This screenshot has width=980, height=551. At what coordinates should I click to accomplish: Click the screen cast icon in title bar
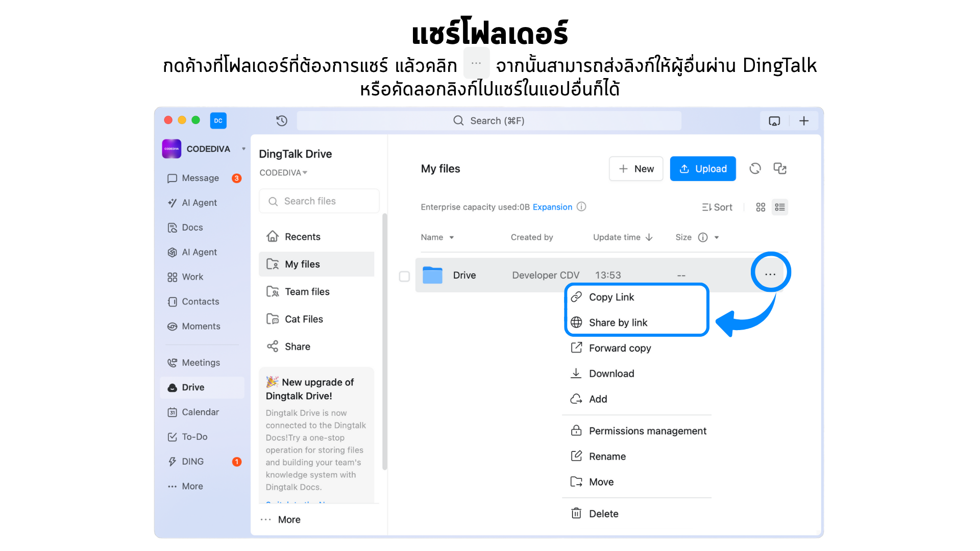(774, 121)
